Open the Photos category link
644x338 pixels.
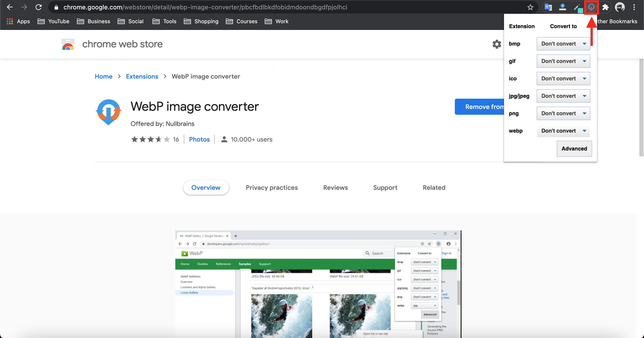point(199,139)
